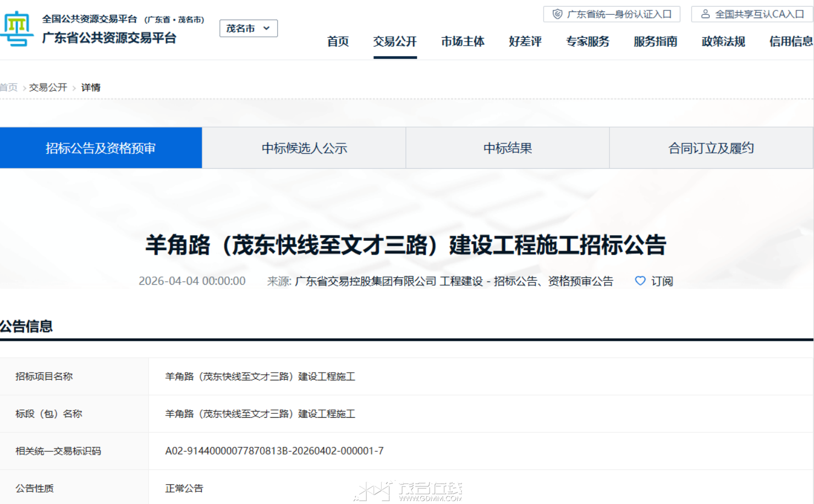Switch to the 中标候选人公示 tab
Screen dimensions: 814x504
pos(304,148)
